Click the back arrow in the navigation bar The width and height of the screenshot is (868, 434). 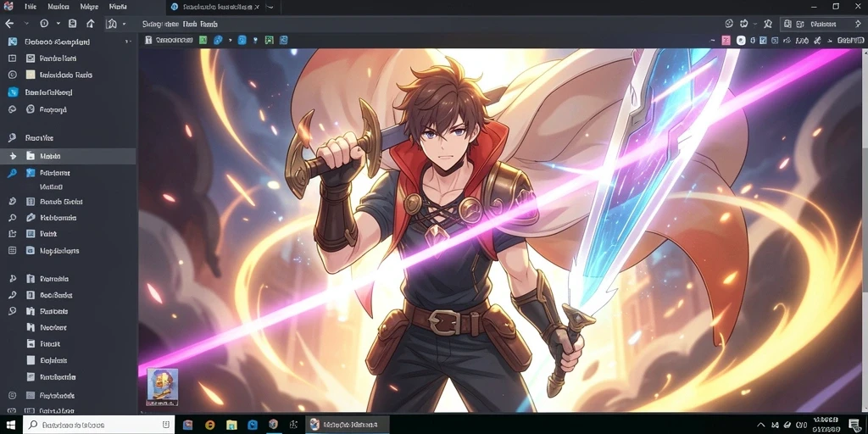pos(8,24)
